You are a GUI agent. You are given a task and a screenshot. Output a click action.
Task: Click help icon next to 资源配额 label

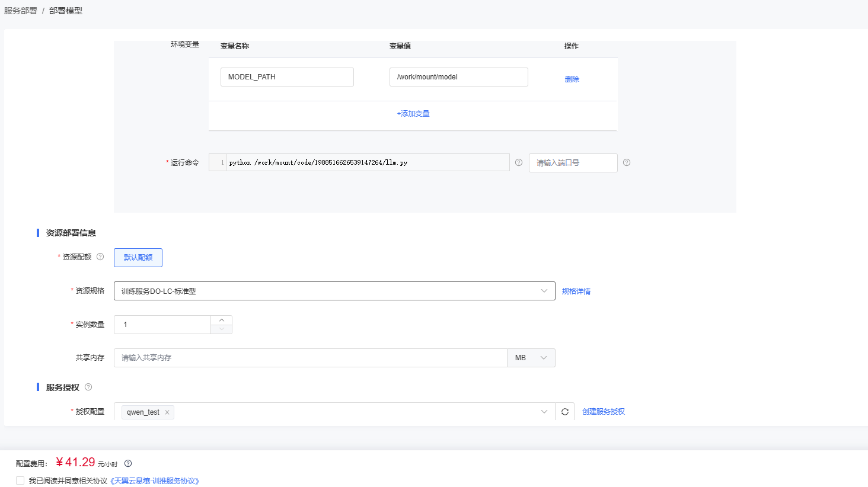pos(100,257)
